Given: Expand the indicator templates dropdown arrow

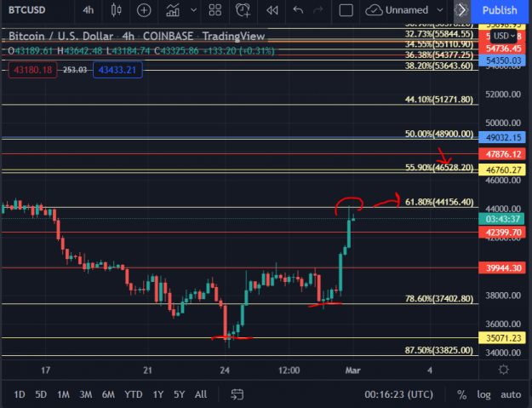Looking at the screenshot, I should (x=194, y=10).
